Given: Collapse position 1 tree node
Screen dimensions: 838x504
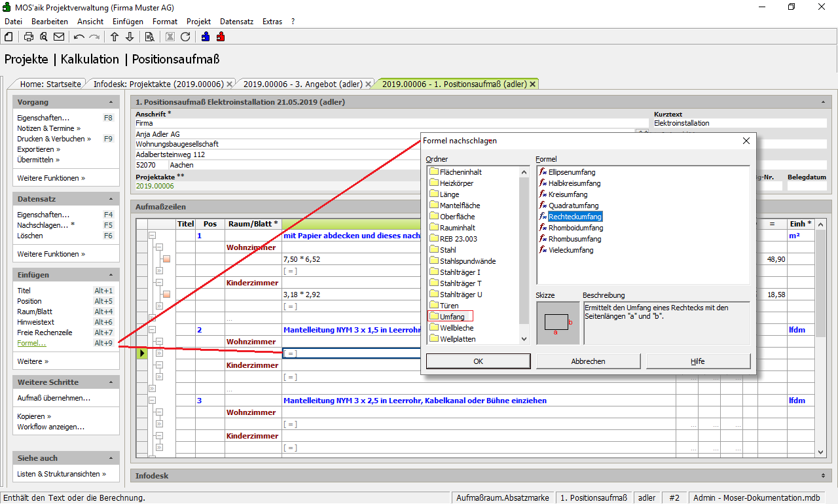Looking at the screenshot, I should (152, 236).
